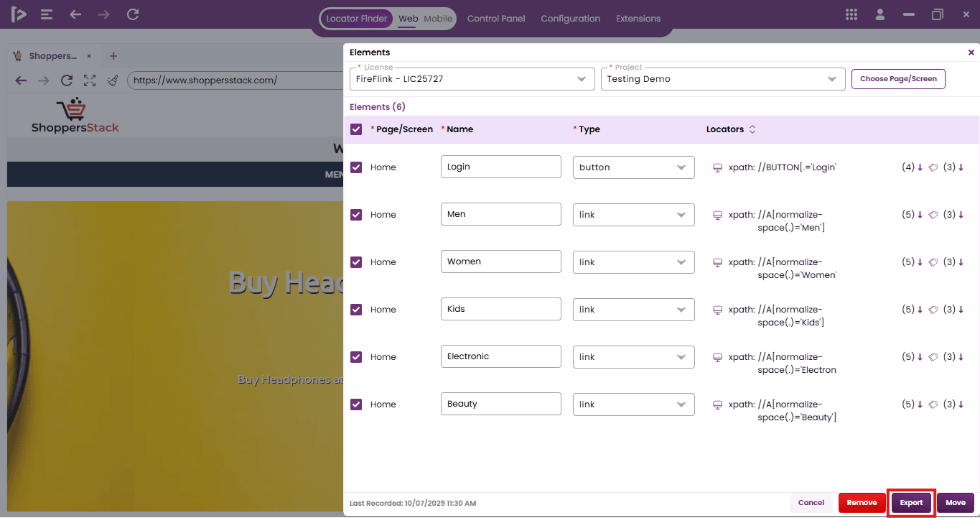Click tag icon in Beauty row
The width and height of the screenshot is (980, 518).
[933, 404]
